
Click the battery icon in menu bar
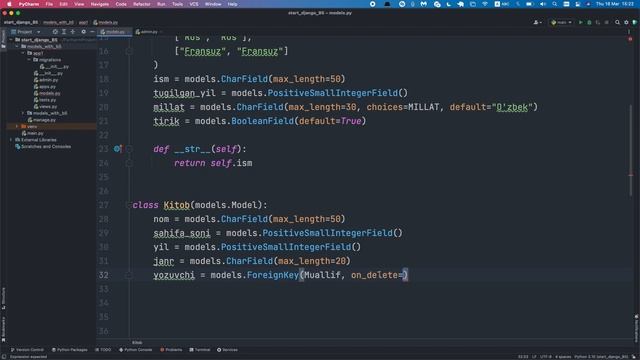[530, 4]
